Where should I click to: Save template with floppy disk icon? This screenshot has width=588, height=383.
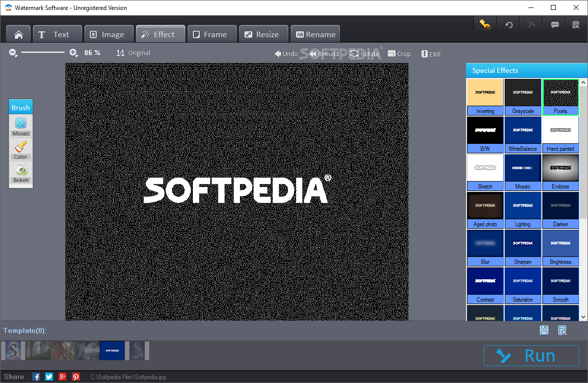pyautogui.click(x=544, y=330)
